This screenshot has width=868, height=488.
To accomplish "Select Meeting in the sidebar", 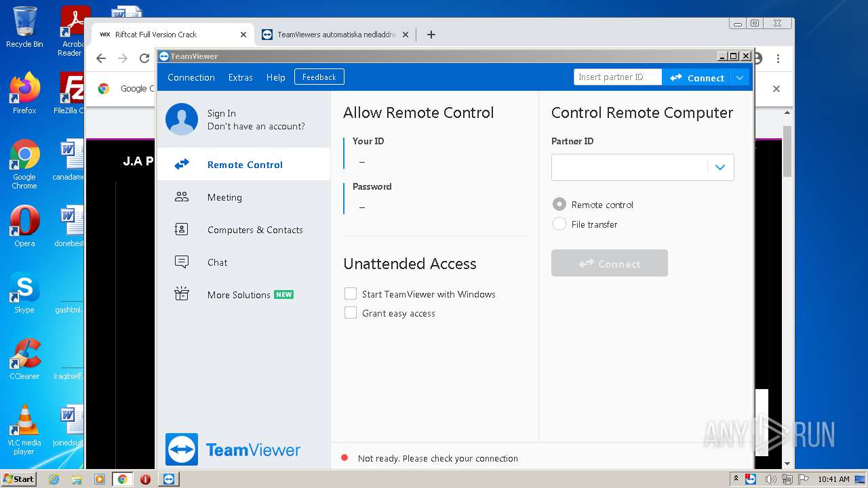I will (x=244, y=197).
